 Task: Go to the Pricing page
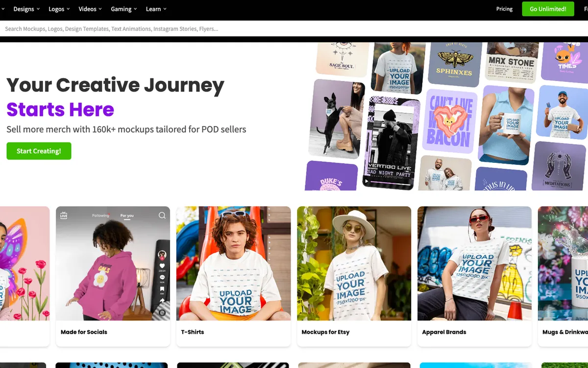coord(504,9)
